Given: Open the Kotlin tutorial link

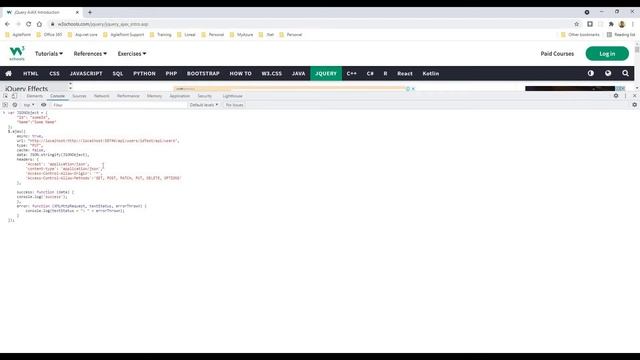Looking at the screenshot, I should [431, 73].
